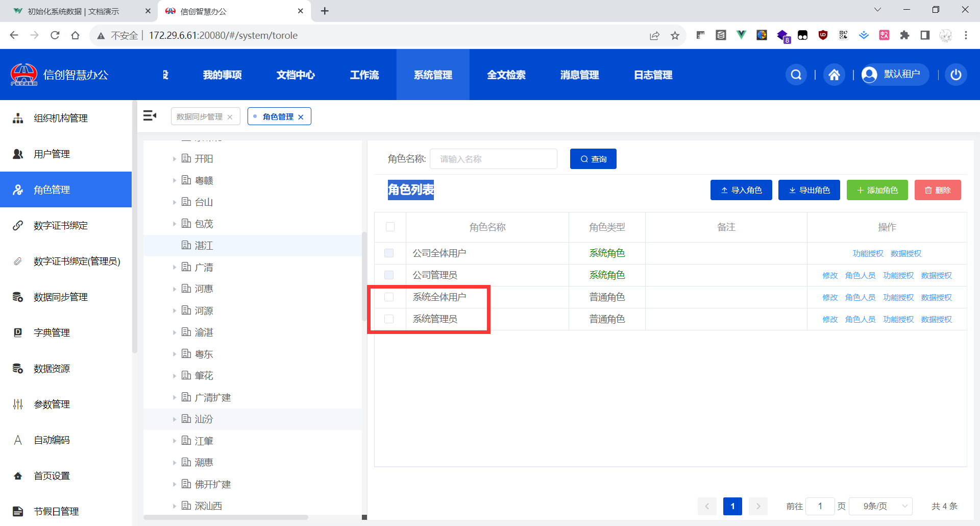Screen dimensions: 980x526
Task: Click the horizontal scrollbar under the tree
Action: [226, 517]
